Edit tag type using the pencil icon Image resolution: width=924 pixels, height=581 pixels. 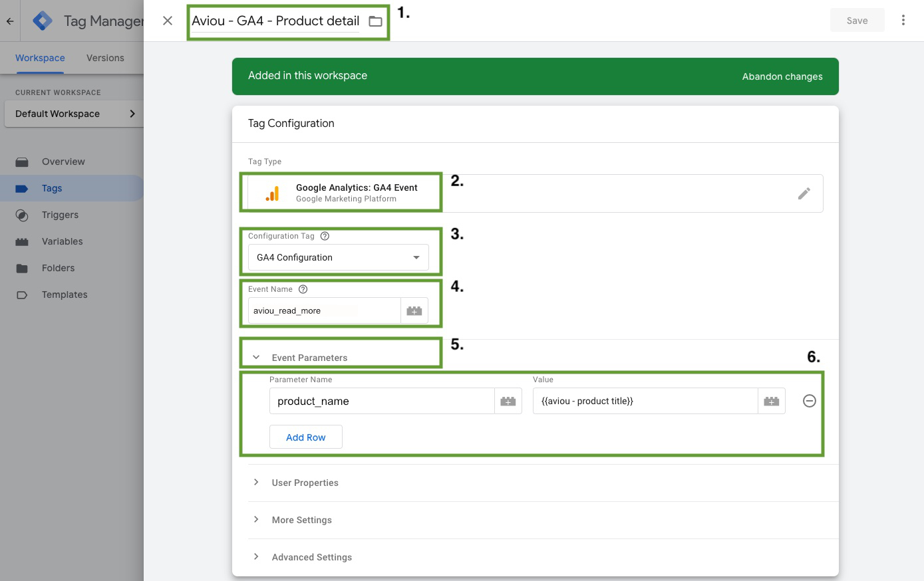coord(804,193)
